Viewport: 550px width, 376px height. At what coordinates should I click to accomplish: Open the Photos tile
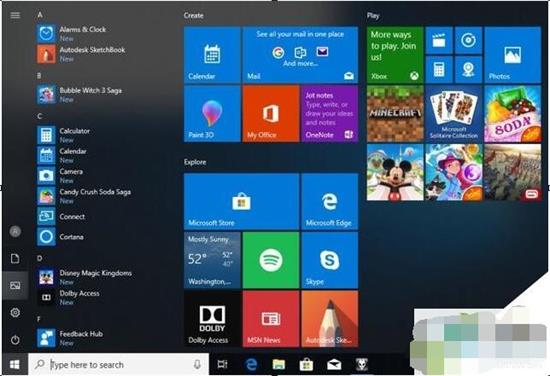pos(512,55)
